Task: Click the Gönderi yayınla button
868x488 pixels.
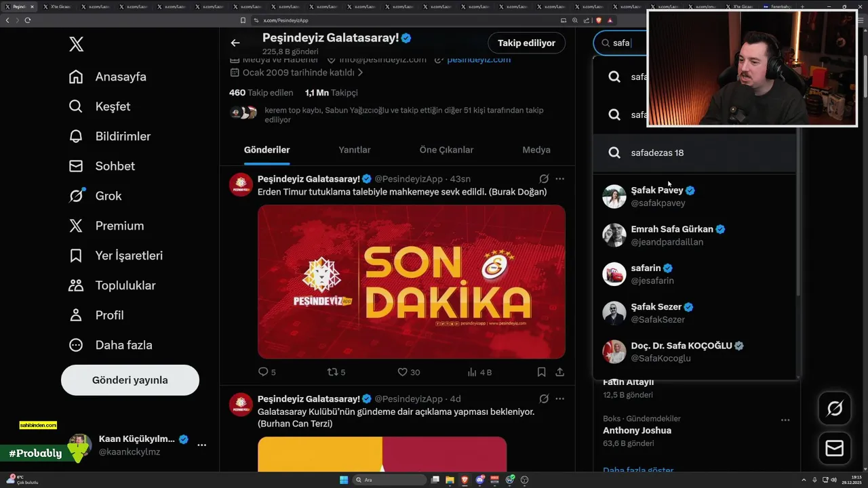Action: pyautogui.click(x=130, y=380)
